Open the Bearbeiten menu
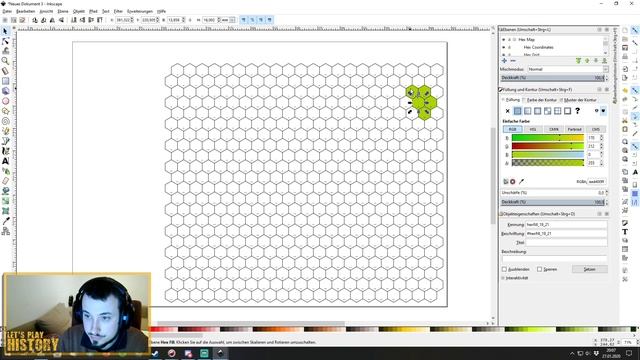 point(25,11)
